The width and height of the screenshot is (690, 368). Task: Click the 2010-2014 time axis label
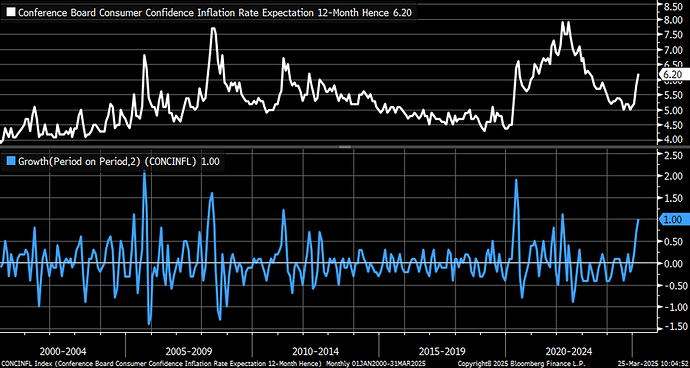click(316, 352)
